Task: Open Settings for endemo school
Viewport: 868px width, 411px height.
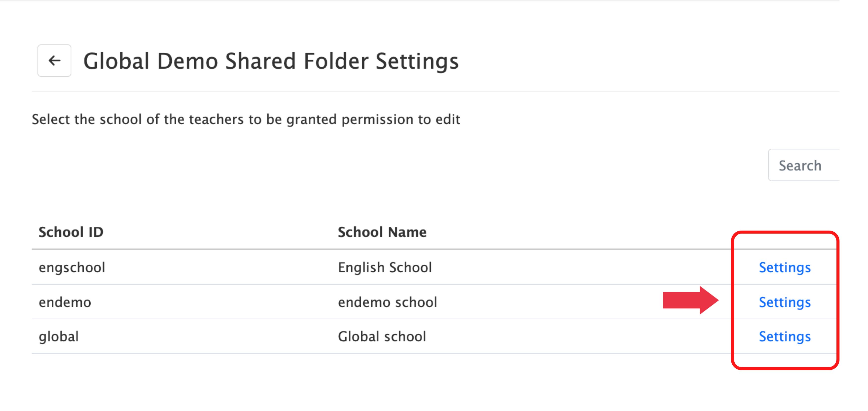Action: (x=784, y=302)
